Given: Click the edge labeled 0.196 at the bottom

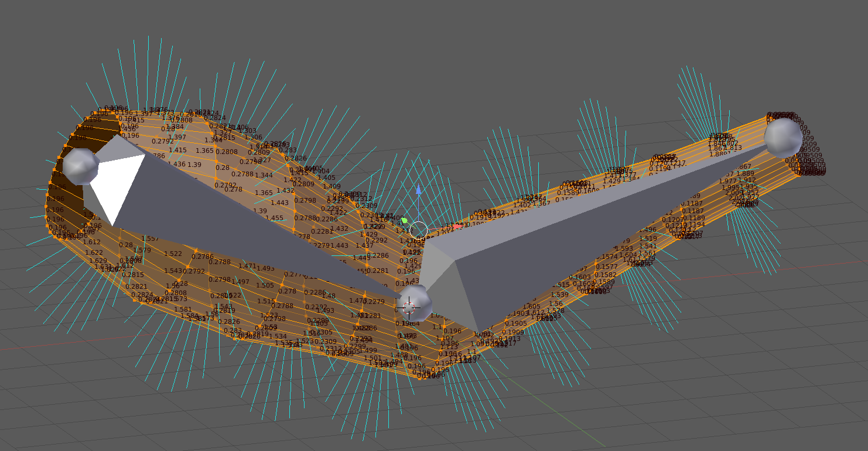Looking at the screenshot, I should click(x=418, y=364).
